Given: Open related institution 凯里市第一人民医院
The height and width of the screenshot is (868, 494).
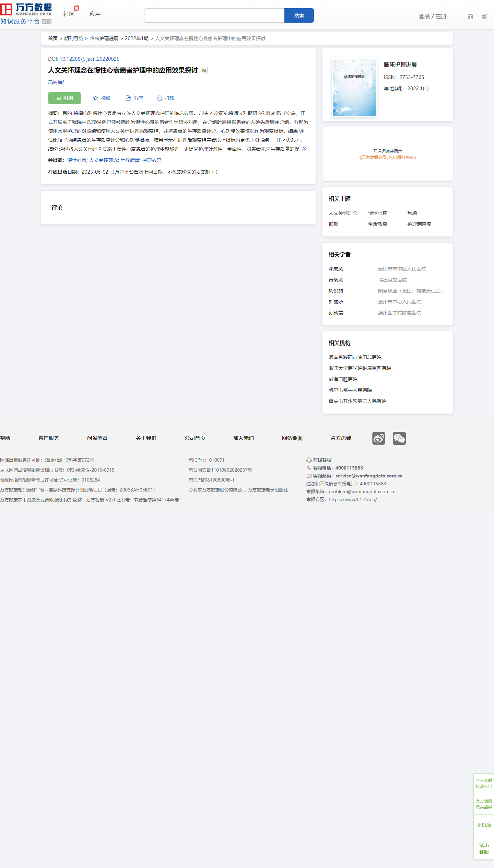Looking at the screenshot, I should coord(350,390).
